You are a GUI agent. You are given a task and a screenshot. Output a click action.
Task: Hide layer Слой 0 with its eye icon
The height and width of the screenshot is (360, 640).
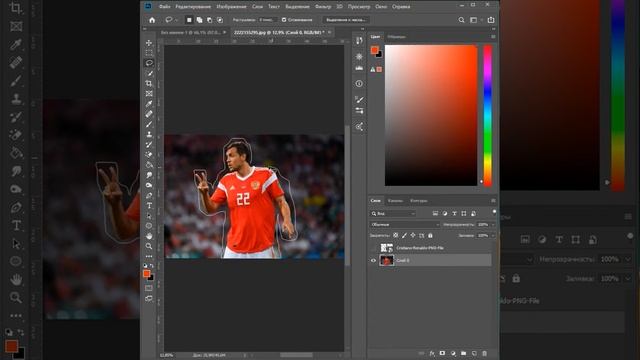pyautogui.click(x=373, y=260)
